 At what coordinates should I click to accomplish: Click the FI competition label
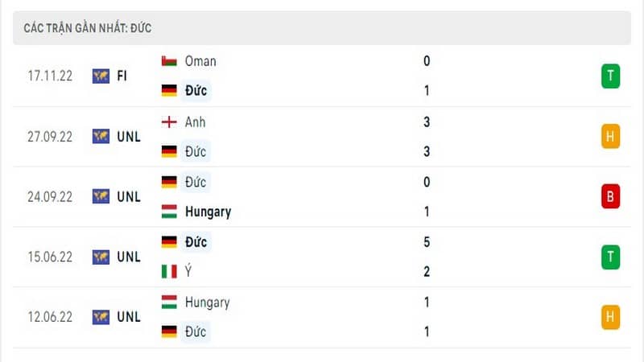[122, 76]
